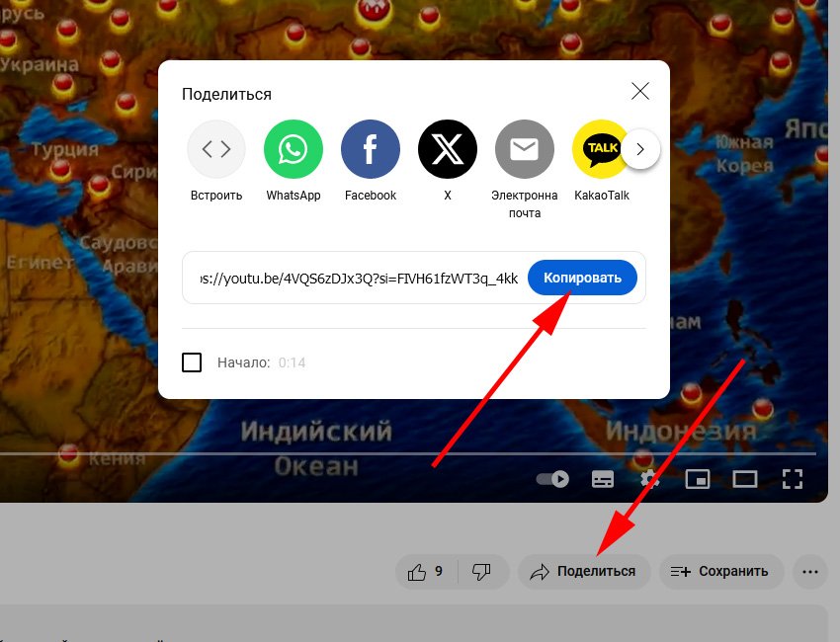Open the miniplayer

(x=698, y=479)
